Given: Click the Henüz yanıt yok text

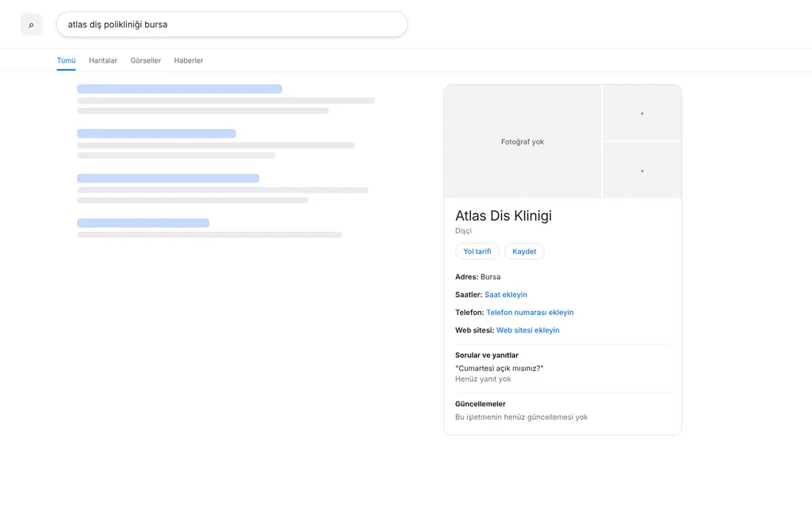Looking at the screenshot, I should (483, 379).
